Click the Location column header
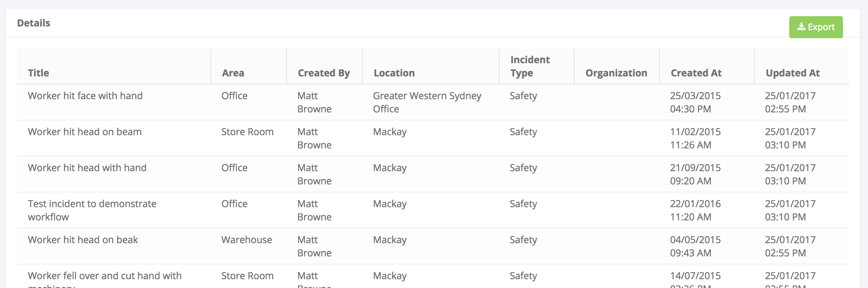The width and height of the screenshot is (868, 288). click(394, 73)
